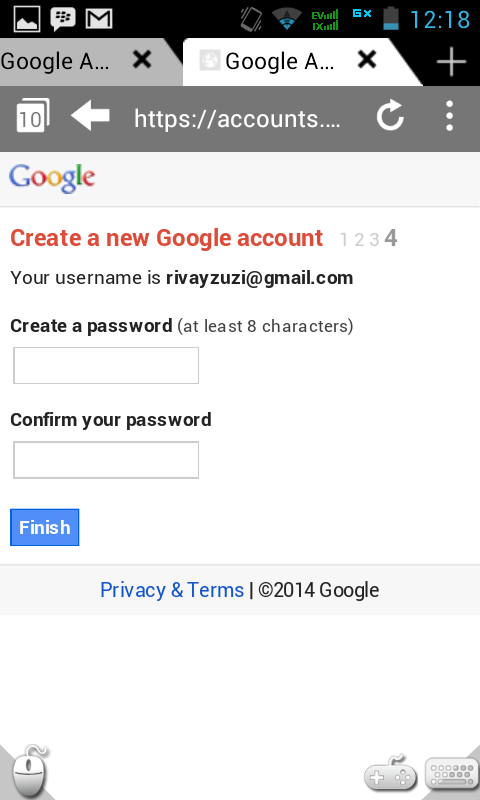Click the Google logo
The image size is (480, 800).
(x=52, y=179)
